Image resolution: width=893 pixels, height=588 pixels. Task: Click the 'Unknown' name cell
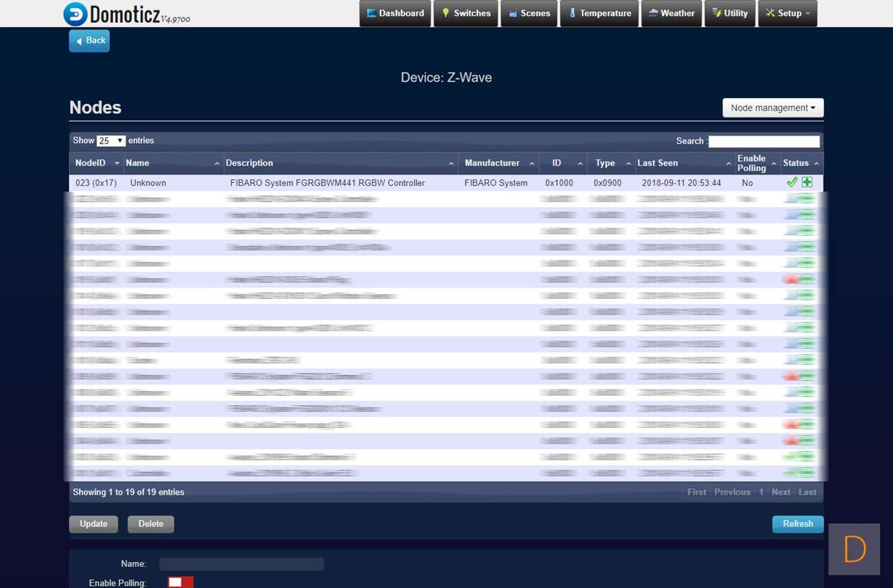tap(148, 183)
